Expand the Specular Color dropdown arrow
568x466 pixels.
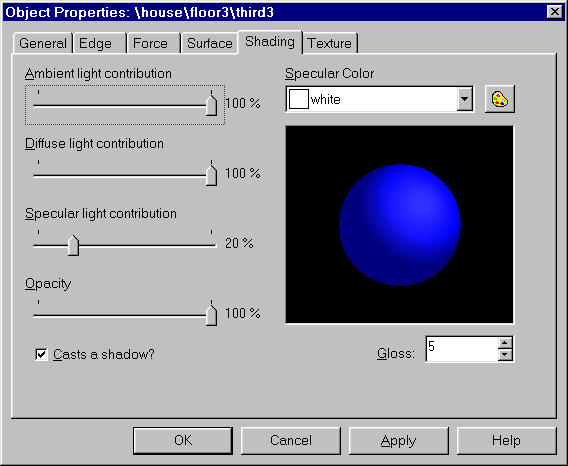464,99
